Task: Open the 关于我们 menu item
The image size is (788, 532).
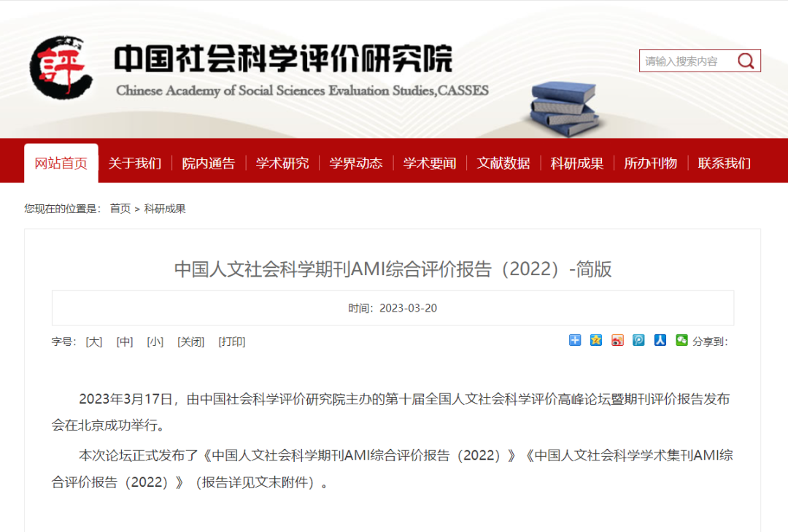Action: point(135,163)
